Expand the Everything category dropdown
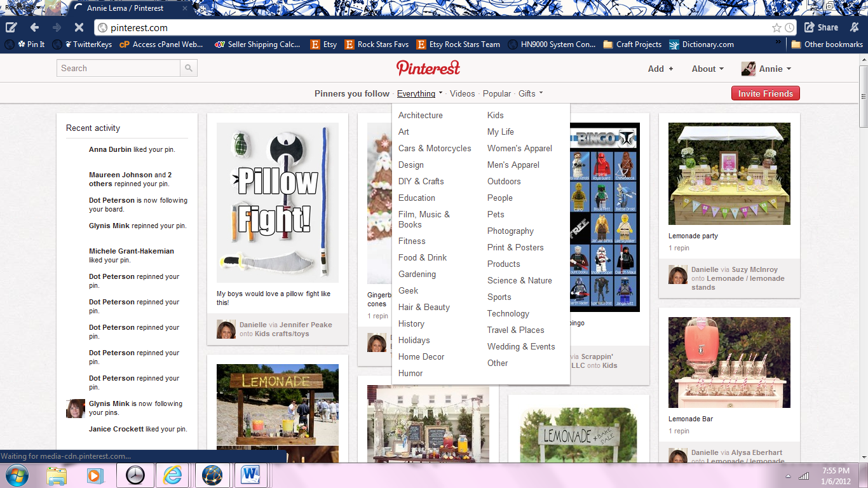The width and height of the screenshot is (868, 488). [419, 93]
